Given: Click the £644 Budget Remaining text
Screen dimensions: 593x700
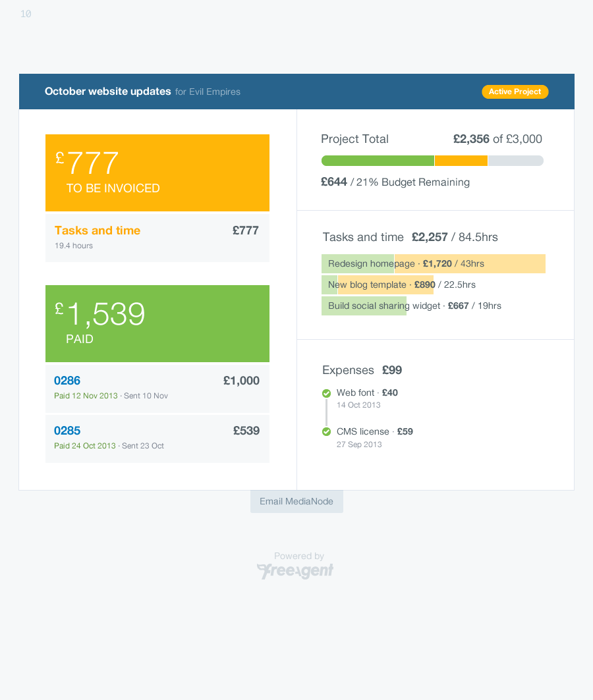Looking at the screenshot, I should (395, 182).
